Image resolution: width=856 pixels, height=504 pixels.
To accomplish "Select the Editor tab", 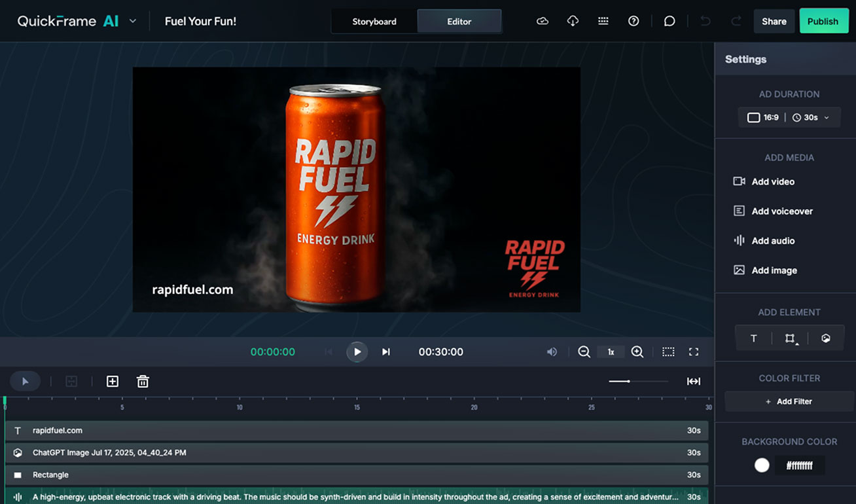I will 459,22.
